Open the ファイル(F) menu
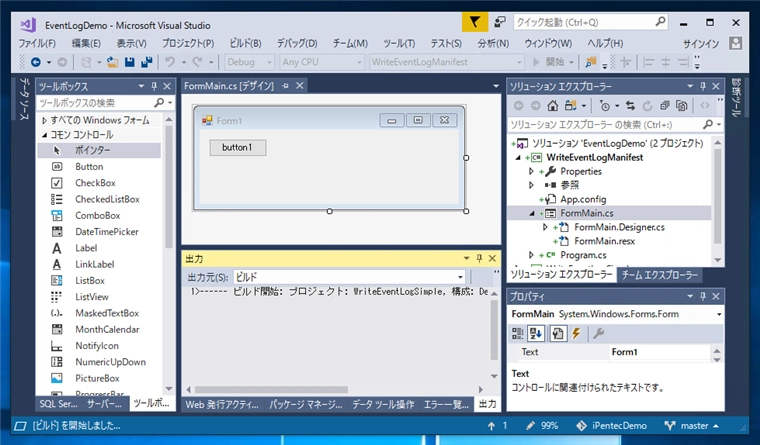Viewport: 760px width, 445px height. click(x=37, y=44)
